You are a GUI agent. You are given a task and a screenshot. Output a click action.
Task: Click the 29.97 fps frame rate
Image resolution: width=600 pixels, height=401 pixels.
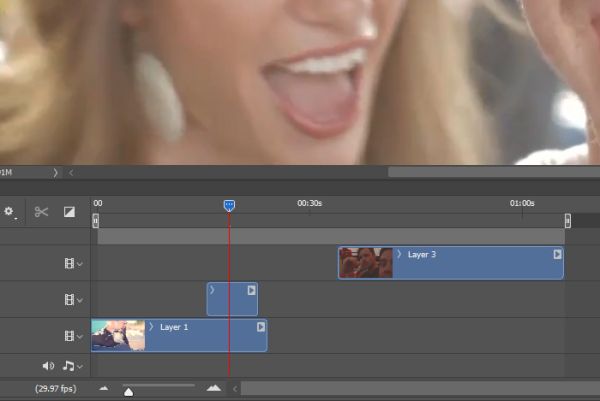56,389
